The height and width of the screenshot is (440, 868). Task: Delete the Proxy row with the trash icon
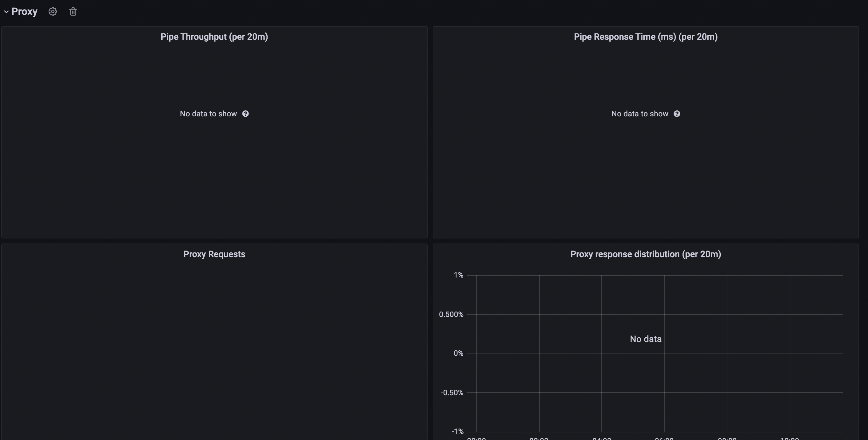[73, 12]
